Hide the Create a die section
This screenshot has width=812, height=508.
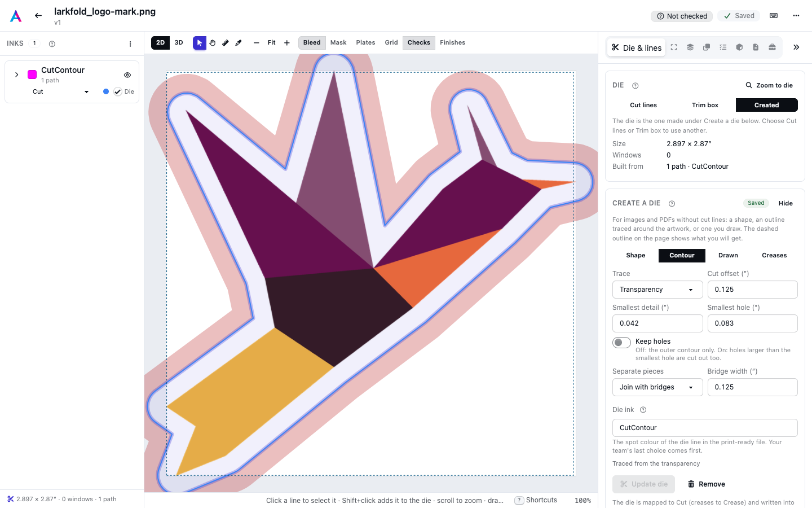pos(785,204)
